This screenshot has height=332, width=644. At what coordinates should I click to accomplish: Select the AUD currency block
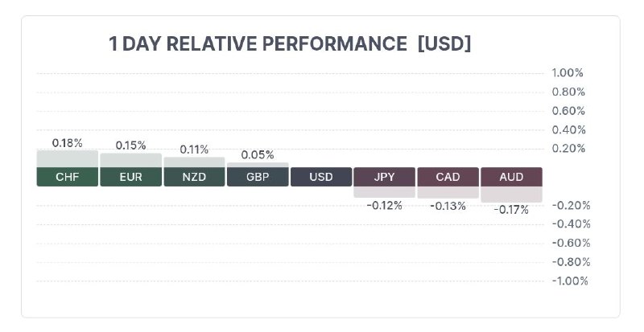pyautogui.click(x=511, y=177)
